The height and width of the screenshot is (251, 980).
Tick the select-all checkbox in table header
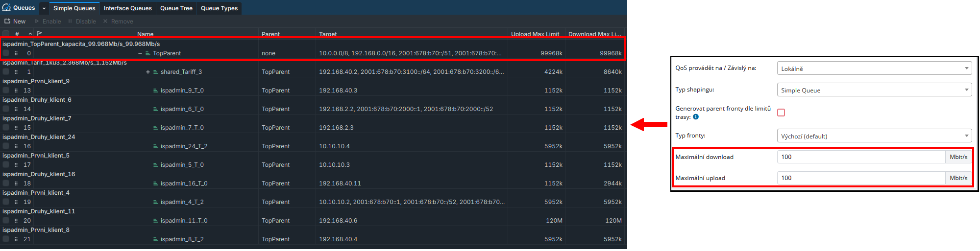(x=6, y=34)
